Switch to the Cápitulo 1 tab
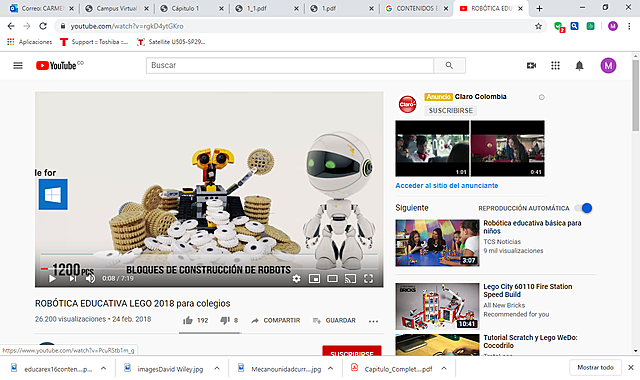 coord(192,8)
